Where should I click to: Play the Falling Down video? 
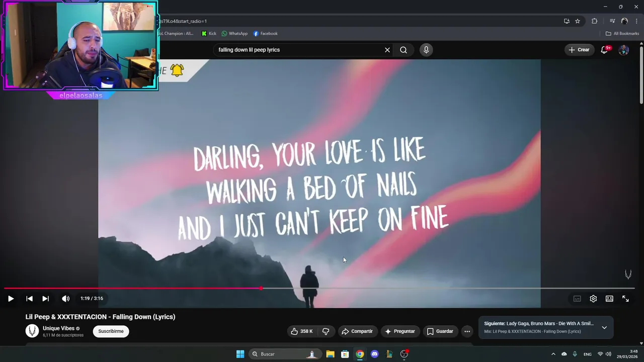coord(11,299)
